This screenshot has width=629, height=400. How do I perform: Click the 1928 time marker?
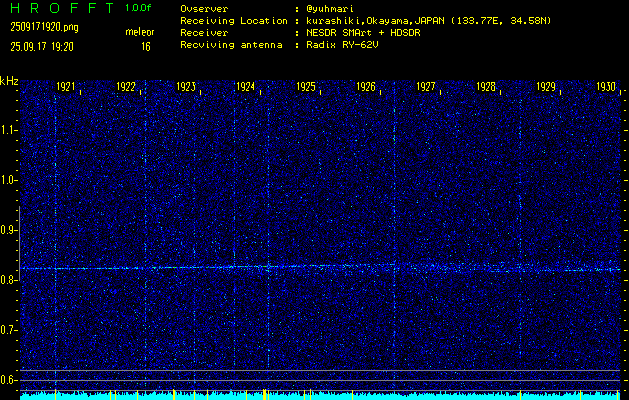pos(486,87)
